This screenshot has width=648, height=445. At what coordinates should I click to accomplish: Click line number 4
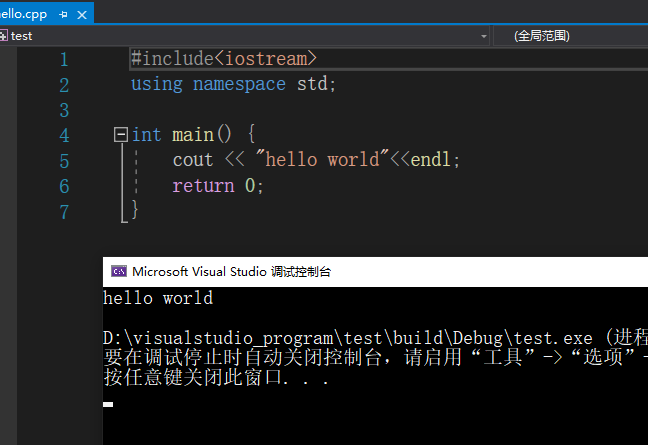point(64,136)
